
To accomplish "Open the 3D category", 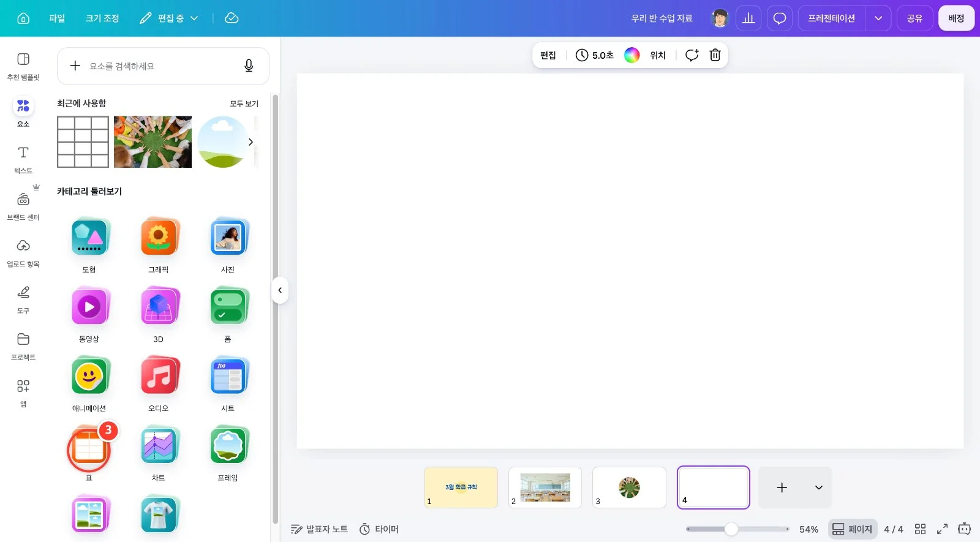I will pos(159,314).
